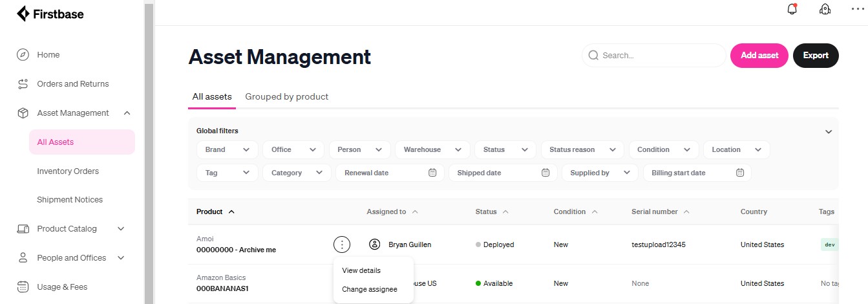This screenshot has width=868, height=304.
Task: Open the Condition filter dropdown
Action: pos(664,149)
